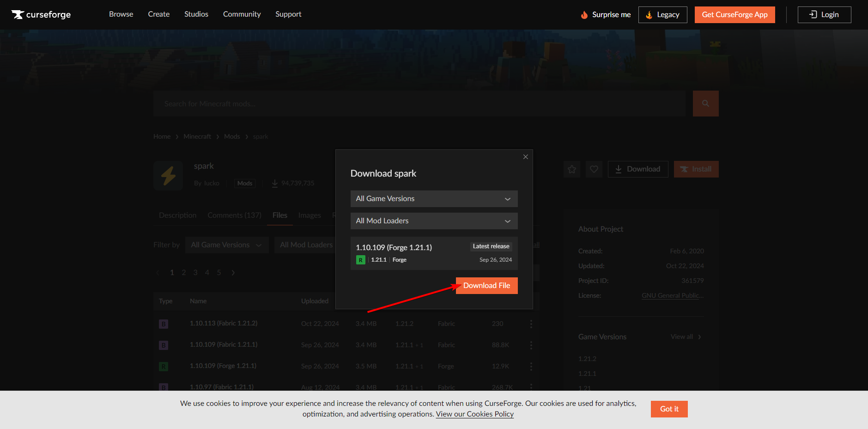Click the heart follow icon
The width and height of the screenshot is (868, 429).
(x=594, y=169)
